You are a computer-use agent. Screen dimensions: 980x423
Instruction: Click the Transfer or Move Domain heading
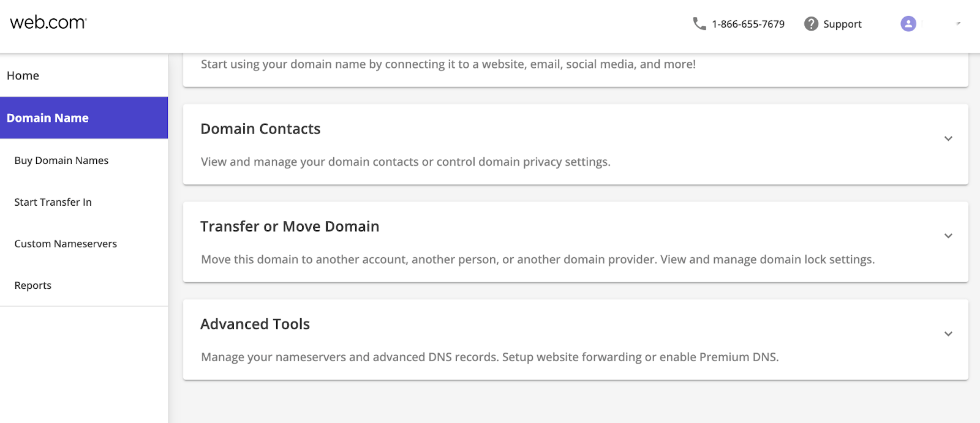(290, 226)
